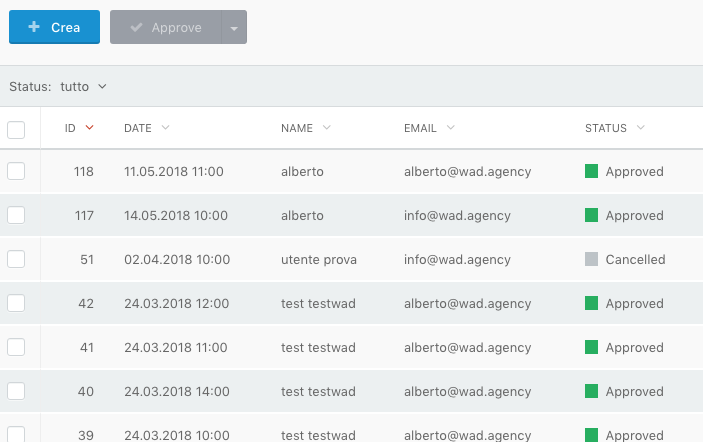
Task: Tick the checkbox for booking ID 41
Action: (16, 347)
